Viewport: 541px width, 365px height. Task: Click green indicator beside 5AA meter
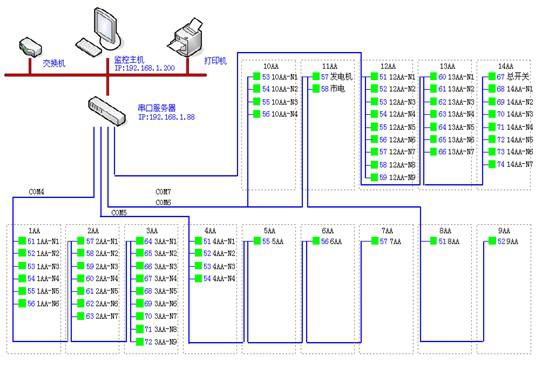coord(257,241)
